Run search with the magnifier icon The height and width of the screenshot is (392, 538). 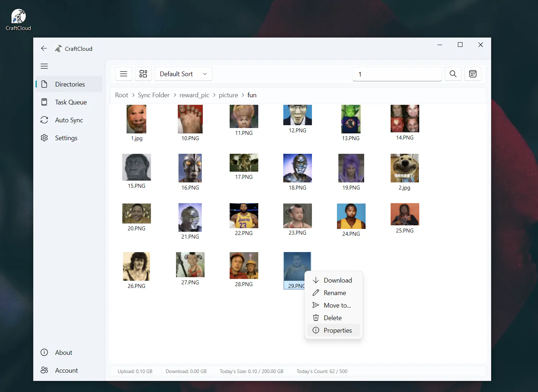453,74
